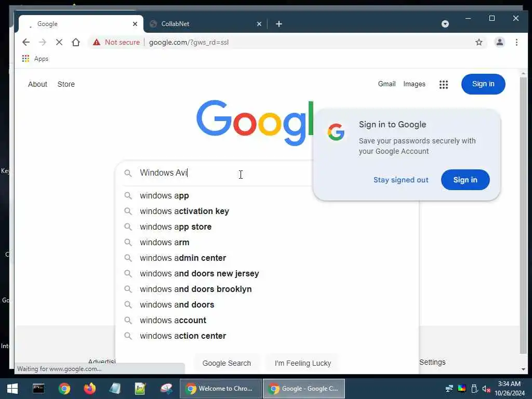Open the Windows Start button
Screen dimensions: 532x399
(12, 389)
